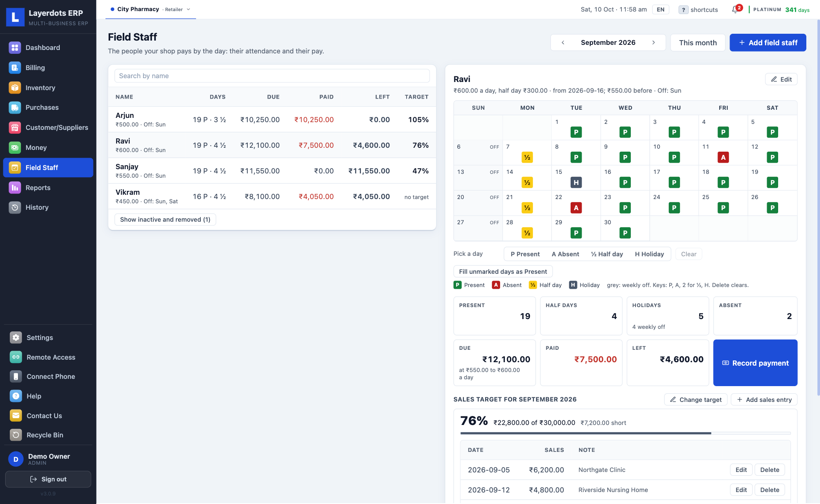Click the Layerdots ERP logo

[x=15, y=17]
